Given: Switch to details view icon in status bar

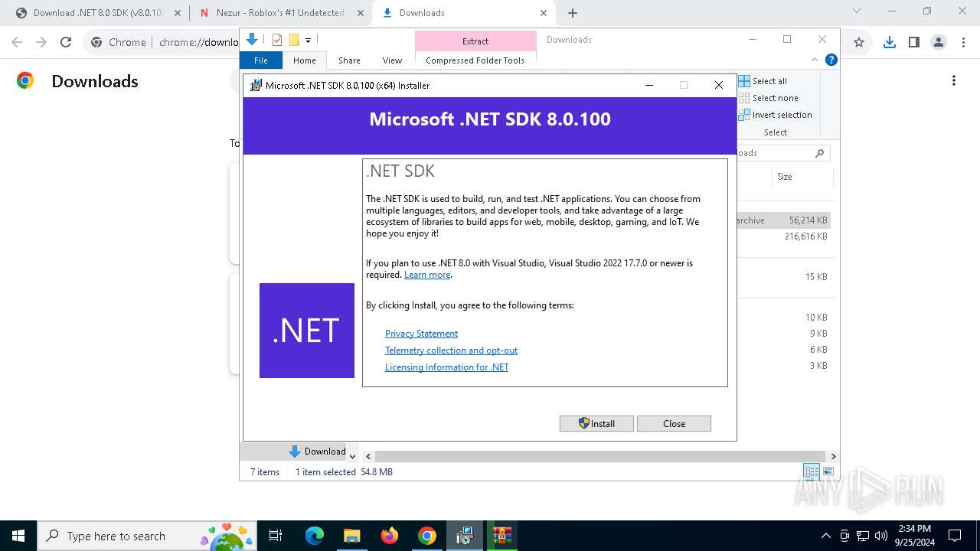Looking at the screenshot, I should point(812,471).
